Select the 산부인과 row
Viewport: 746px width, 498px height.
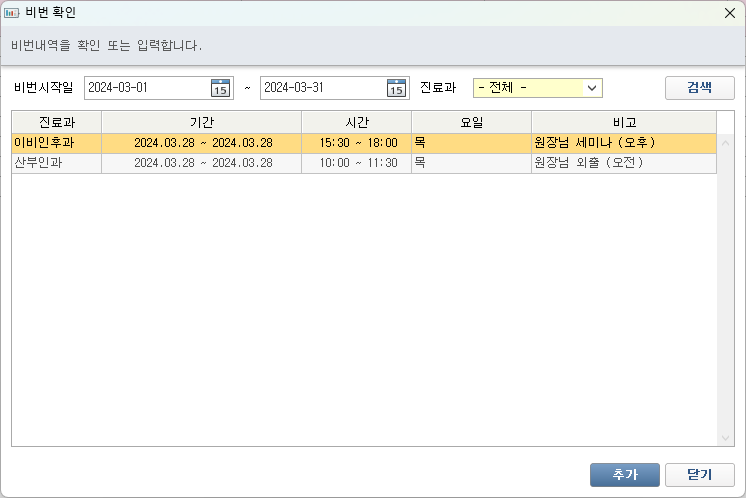point(56,163)
